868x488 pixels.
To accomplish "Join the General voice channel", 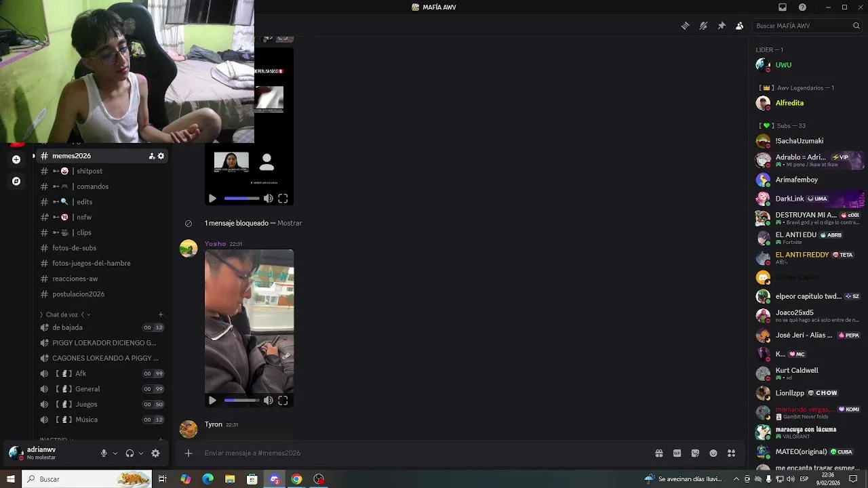I will click(x=102, y=389).
